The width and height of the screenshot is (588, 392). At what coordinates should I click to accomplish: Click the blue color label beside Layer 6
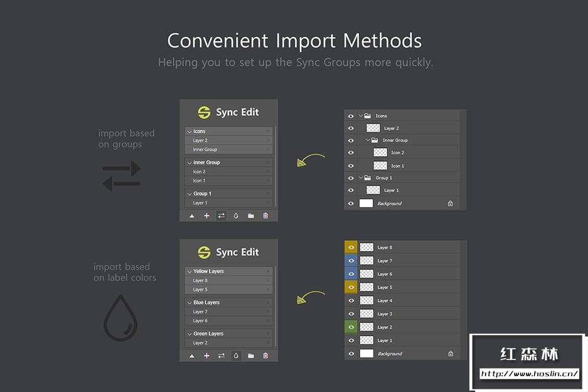pyautogui.click(x=351, y=274)
